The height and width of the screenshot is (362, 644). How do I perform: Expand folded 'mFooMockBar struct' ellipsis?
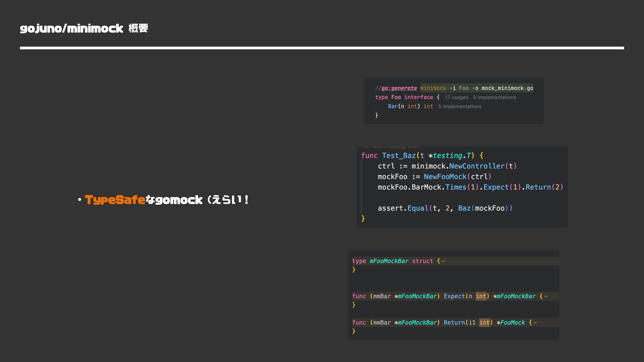point(443,261)
